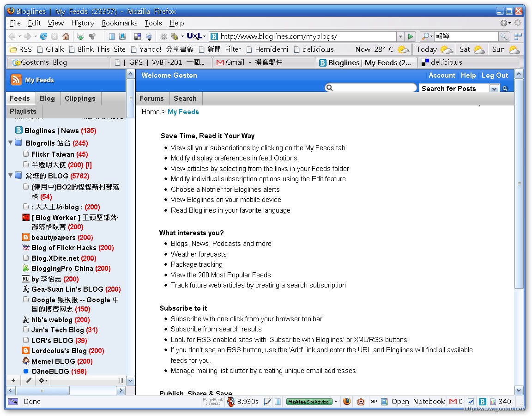
Task: Open the UQL toolbar dropdown arrow
Action: coord(204,37)
